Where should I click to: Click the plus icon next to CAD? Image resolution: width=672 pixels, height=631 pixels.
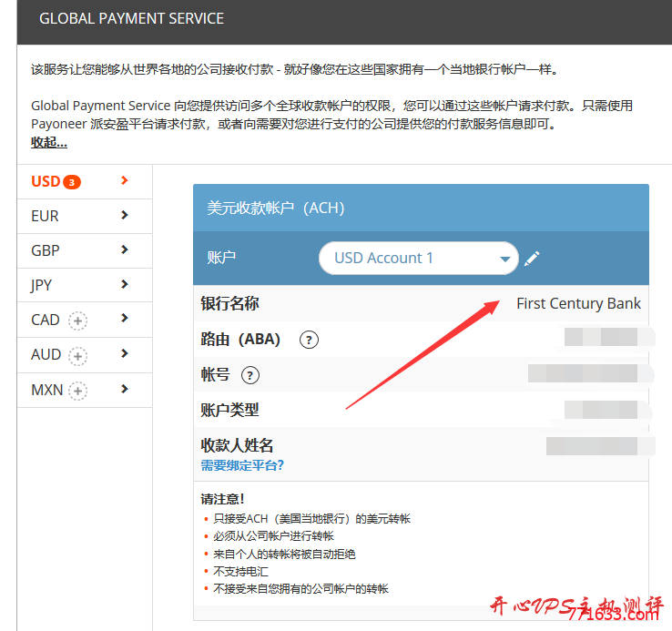click(x=78, y=321)
